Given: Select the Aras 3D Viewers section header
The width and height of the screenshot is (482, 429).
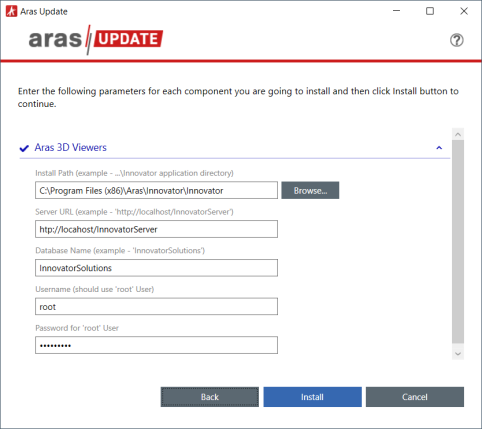Looking at the screenshot, I should [x=71, y=147].
